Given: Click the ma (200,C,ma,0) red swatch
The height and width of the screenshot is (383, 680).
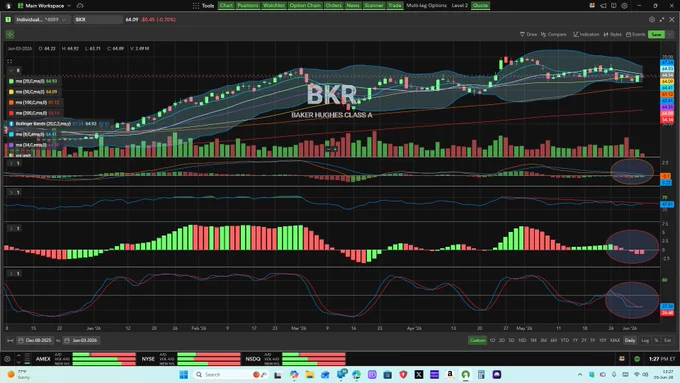Looking at the screenshot, I should coord(11,113).
